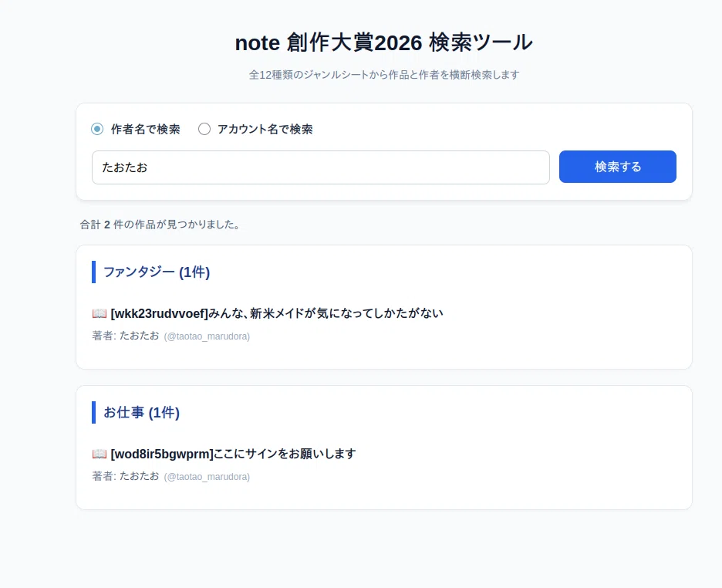The image size is (722, 588).
Task: Select the 作者名で検索 radio button
Action: (97, 129)
